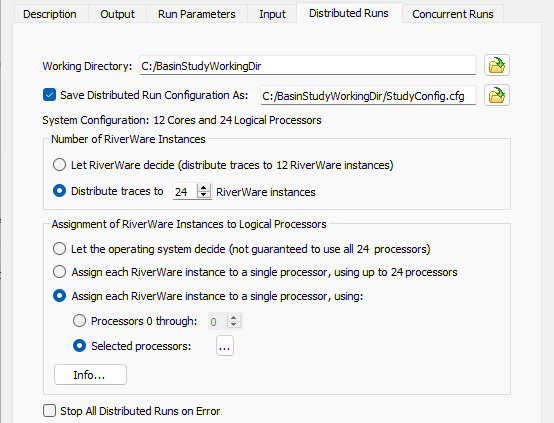The image size is (554, 423).
Task: Browse for StudyConfig.cfg save location icon
Action: pyautogui.click(x=496, y=95)
